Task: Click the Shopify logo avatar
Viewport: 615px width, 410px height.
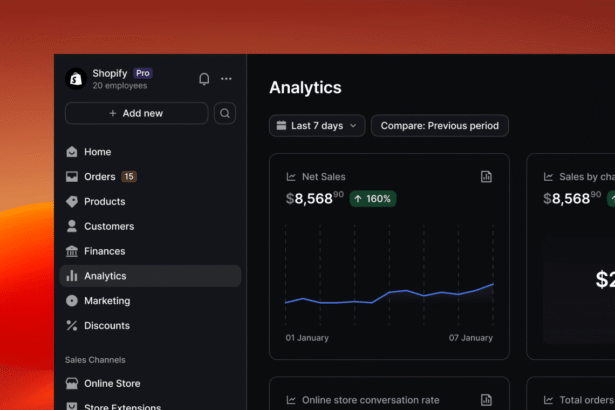Action: 76,79
